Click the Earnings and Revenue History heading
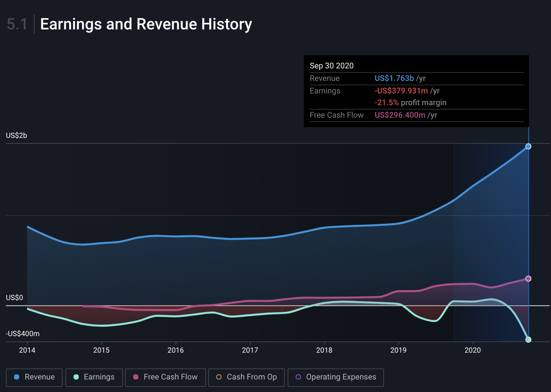 (146, 24)
